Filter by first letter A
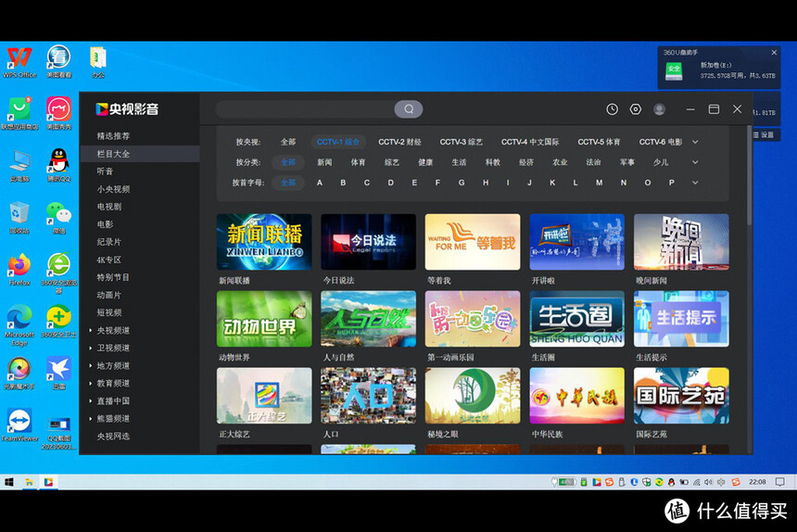 (x=320, y=183)
